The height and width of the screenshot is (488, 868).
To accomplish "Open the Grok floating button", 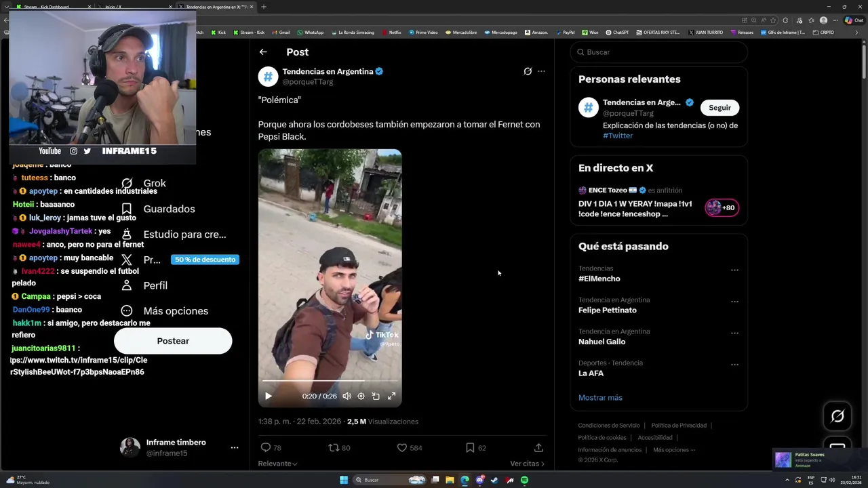I will tap(837, 416).
